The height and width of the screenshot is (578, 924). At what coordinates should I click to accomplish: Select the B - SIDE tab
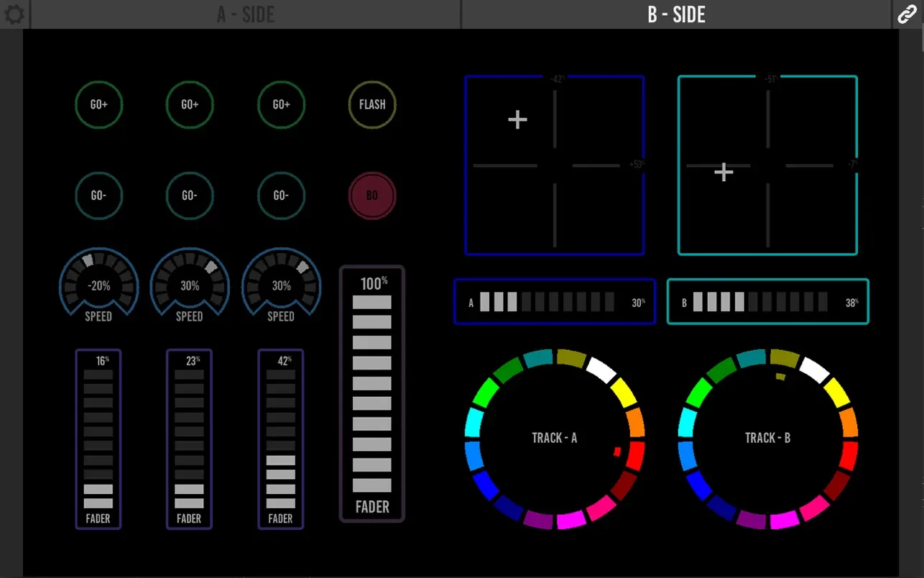coord(676,14)
